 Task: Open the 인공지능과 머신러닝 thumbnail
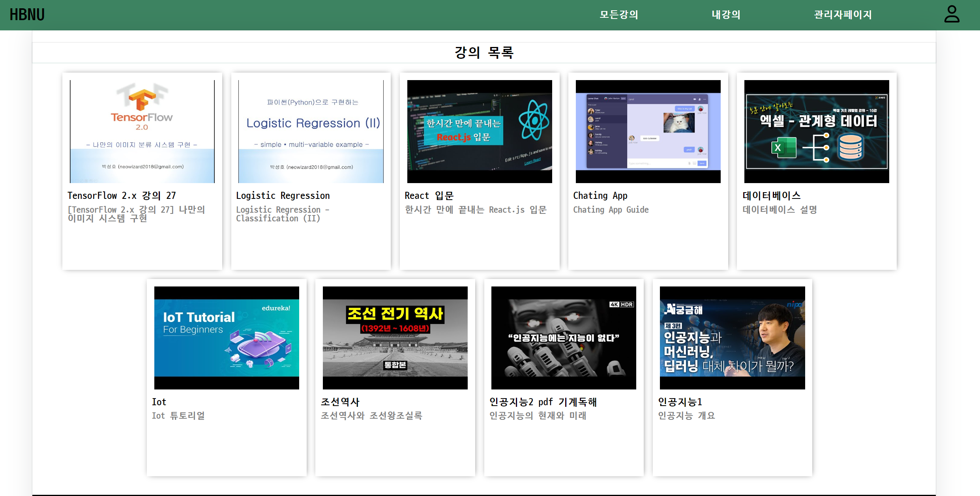pyautogui.click(x=733, y=338)
